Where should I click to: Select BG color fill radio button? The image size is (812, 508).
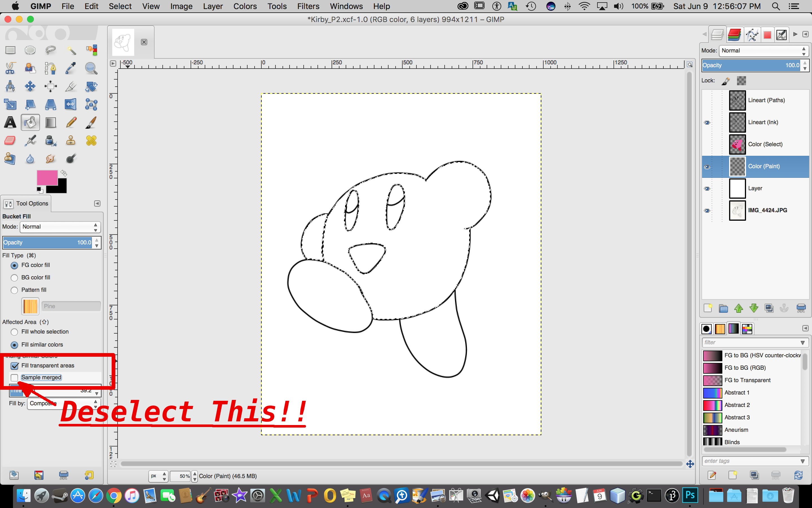(14, 278)
